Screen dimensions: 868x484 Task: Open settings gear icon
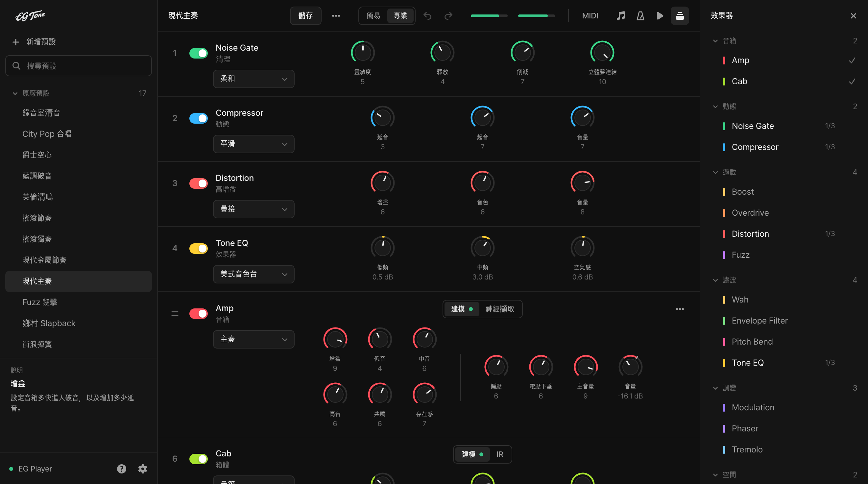click(x=143, y=469)
